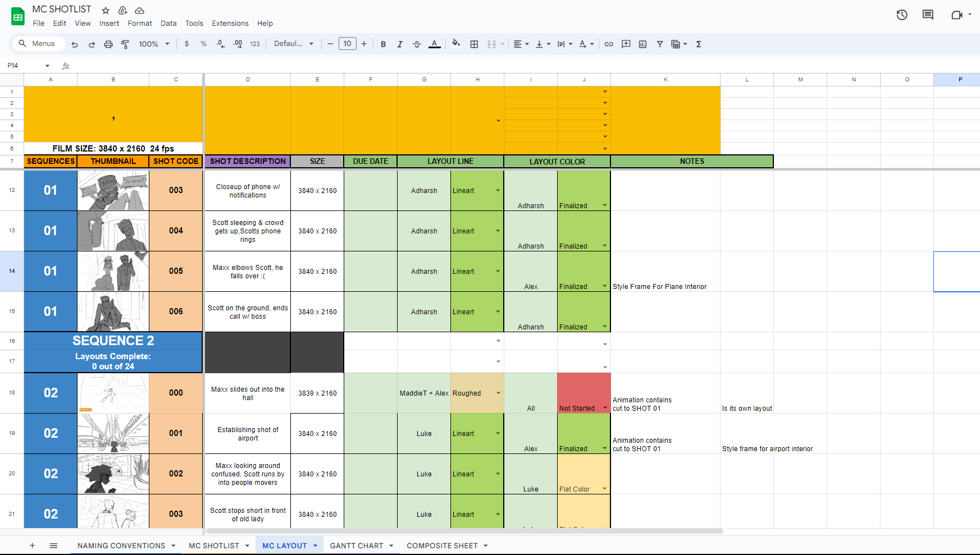The width and height of the screenshot is (980, 555).
Task: Open the Insert menu
Action: pyautogui.click(x=109, y=23)
